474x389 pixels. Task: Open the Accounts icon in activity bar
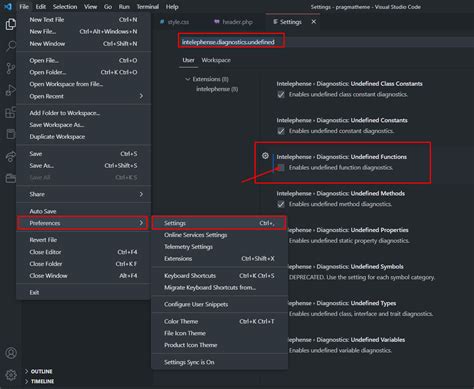pos(11,353)
